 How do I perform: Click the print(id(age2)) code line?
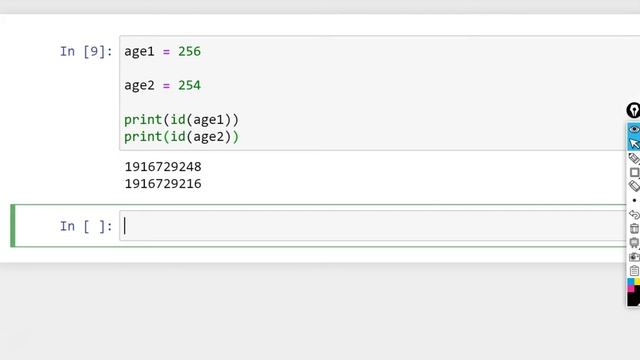(181, 137)
